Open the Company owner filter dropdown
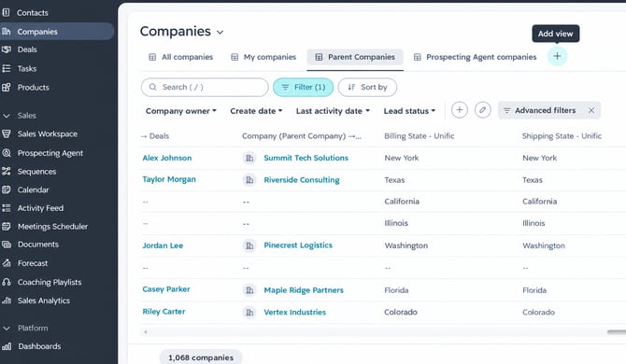The height and width of the screenshot is (364, 626). (181, 111)
